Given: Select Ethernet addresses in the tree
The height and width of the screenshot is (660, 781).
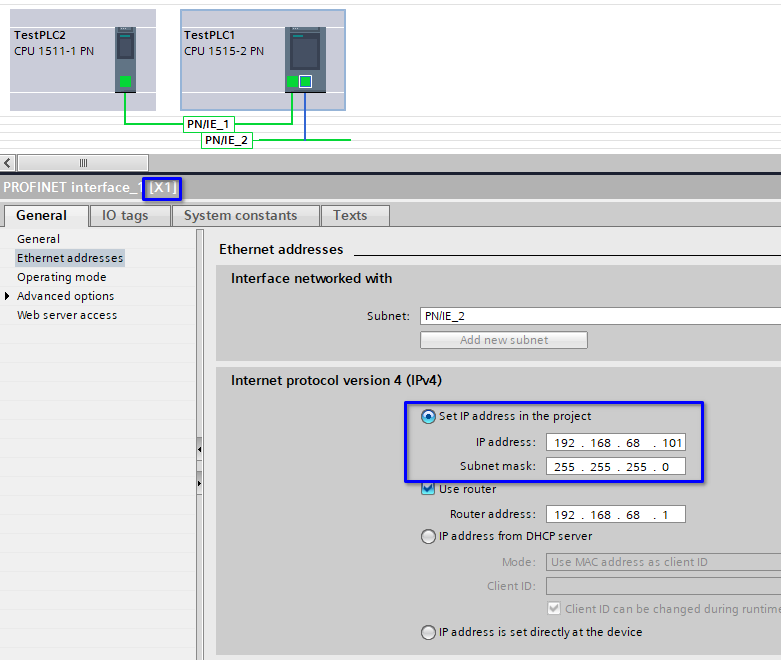Looking at the screenshot, I should point(70,258).
